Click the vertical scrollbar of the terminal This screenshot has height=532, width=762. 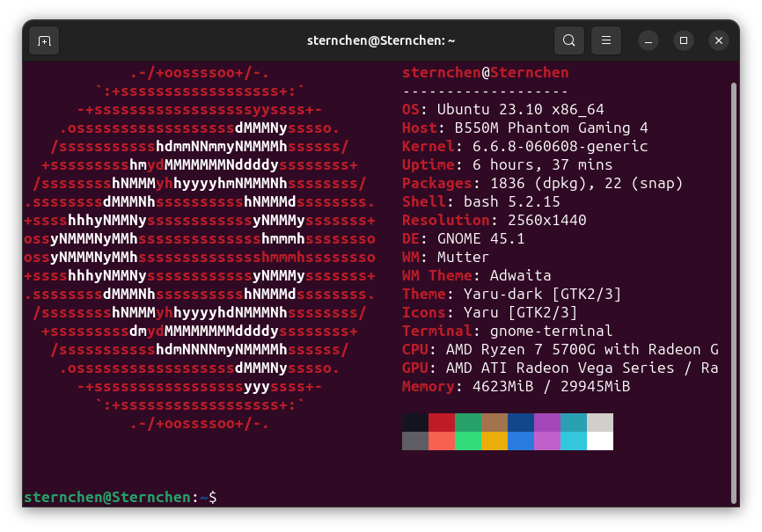click(x=734, y=293)
